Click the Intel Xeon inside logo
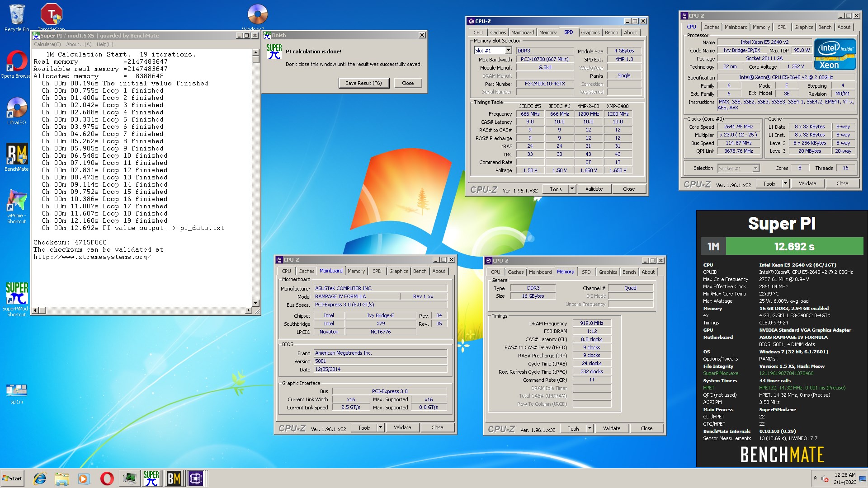The width and height of the screenshot is (868, 488). tap(835, 55)
